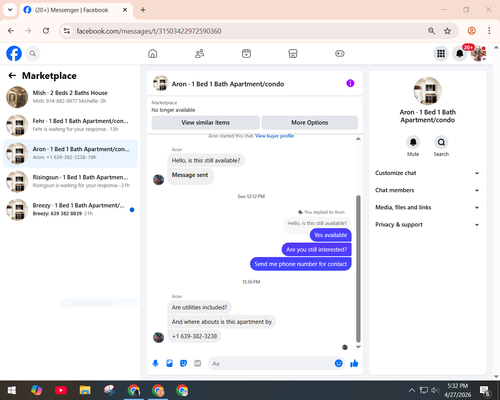The image size is (500, 400).
Task: Open a new browser tab
Action: [143, 10]
